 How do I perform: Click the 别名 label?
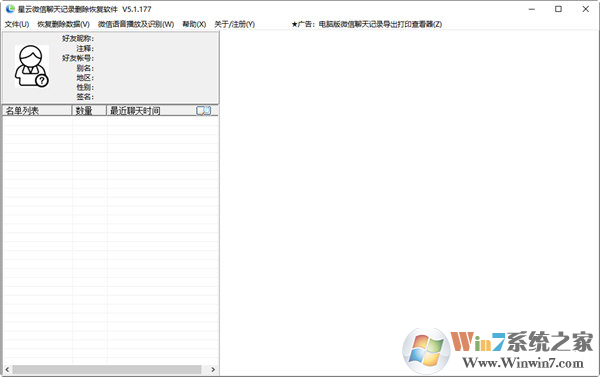tap(85, 68)
